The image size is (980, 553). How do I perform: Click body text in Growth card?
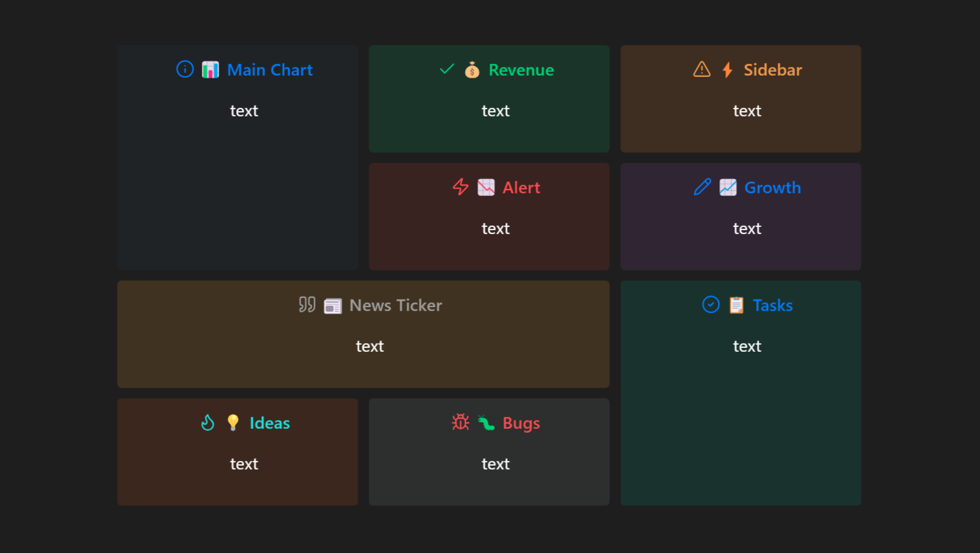point(747,228)
